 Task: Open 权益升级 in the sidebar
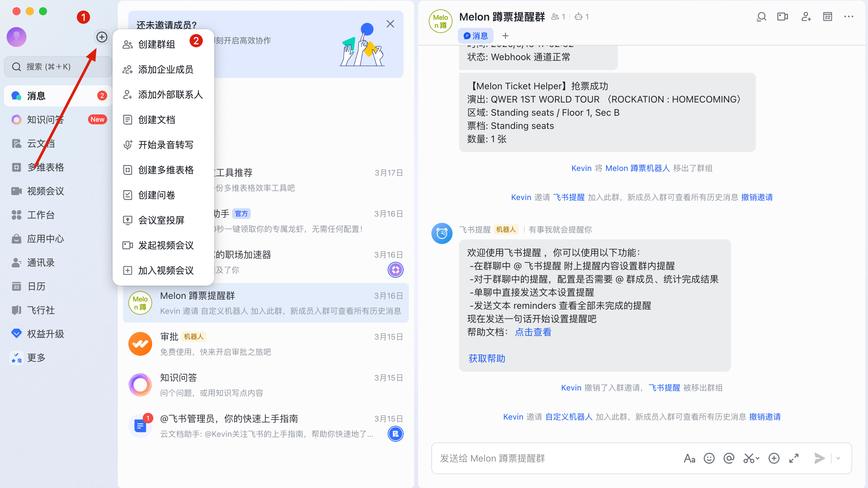58,334
